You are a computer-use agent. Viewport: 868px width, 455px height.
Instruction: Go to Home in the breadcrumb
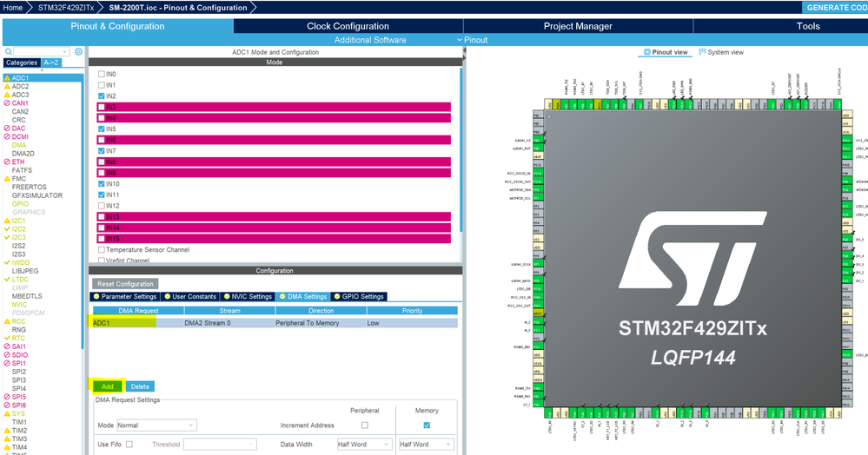13,8
